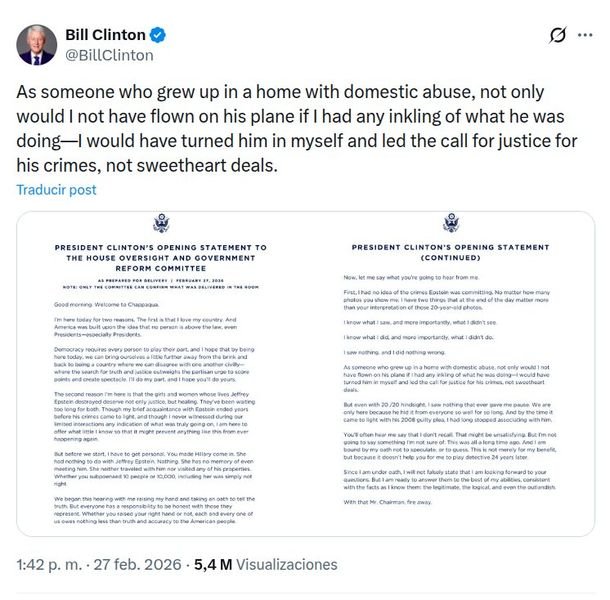The height and width of the screenshot is (600, 610).
Task: Click the presidential seal on the right page
Action: click(452, 222)
